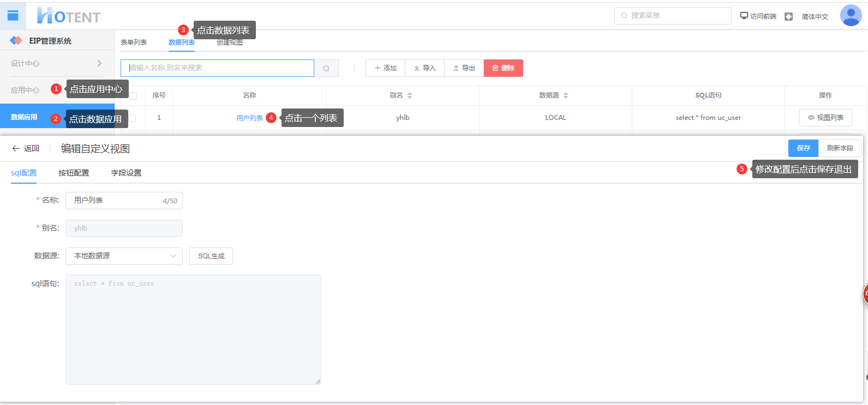
Task: Switch to the 按钮配置 tab
Action: [x=74, y=173]
